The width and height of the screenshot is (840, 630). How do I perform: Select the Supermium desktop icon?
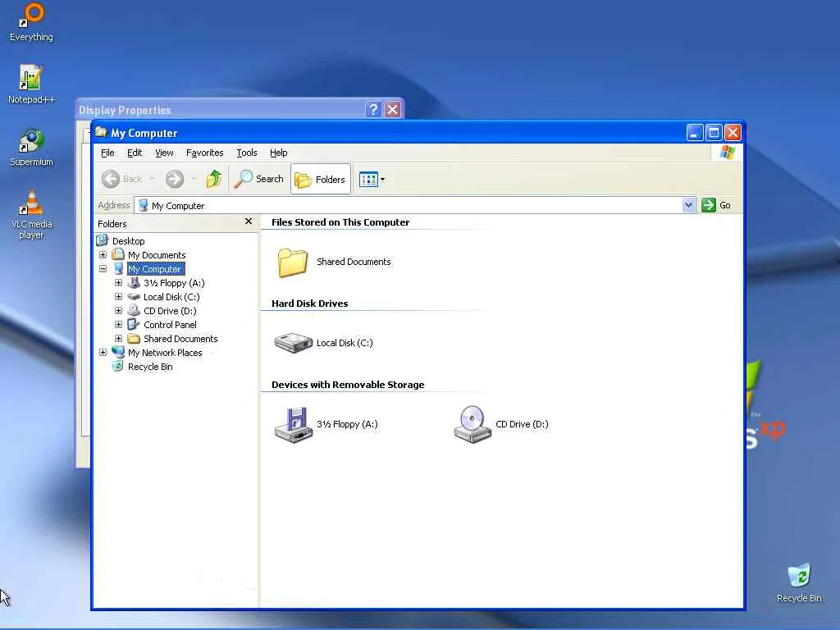pyautogui.click(x=31, y=148)
